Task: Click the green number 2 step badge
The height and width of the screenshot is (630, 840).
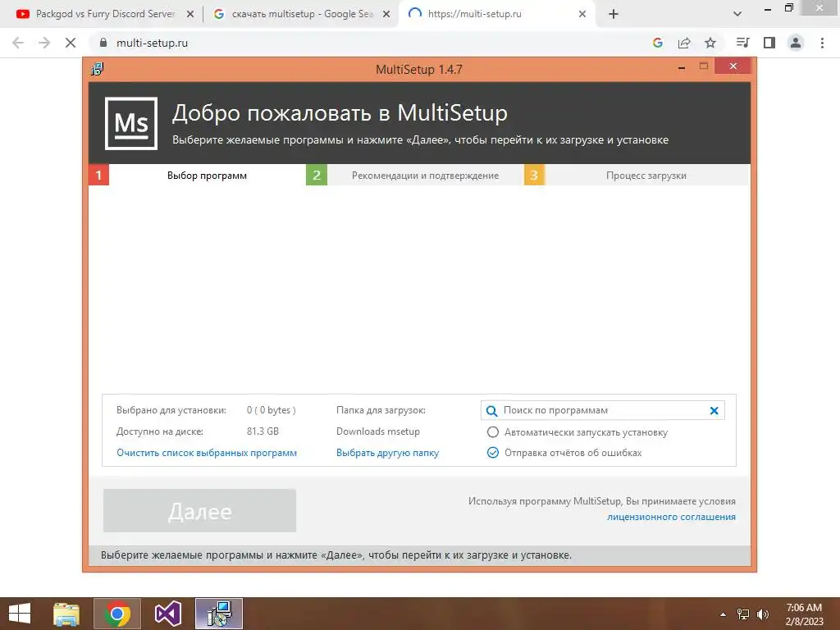Action: tap(317, 176)
